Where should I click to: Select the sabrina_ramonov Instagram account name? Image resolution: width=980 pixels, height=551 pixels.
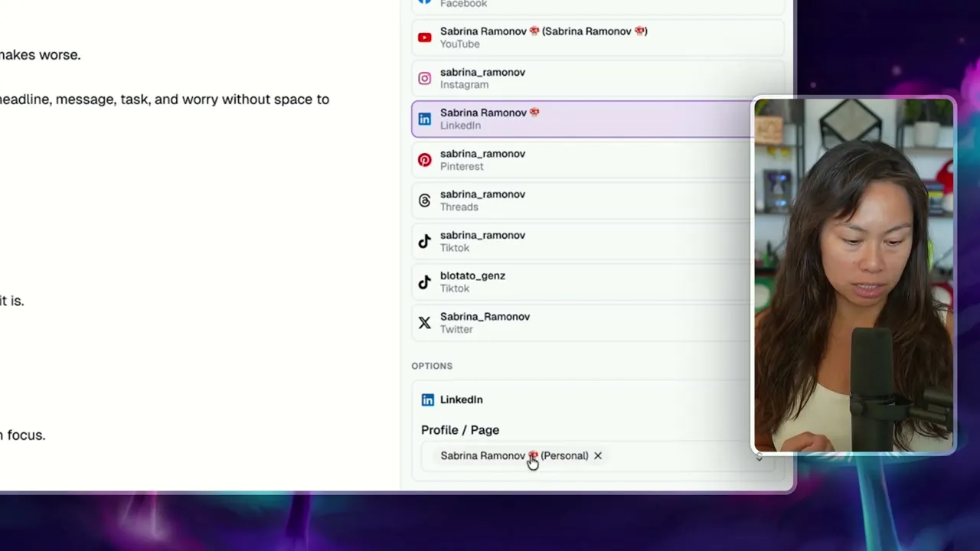pyautogui.click(x=482, y=72)
